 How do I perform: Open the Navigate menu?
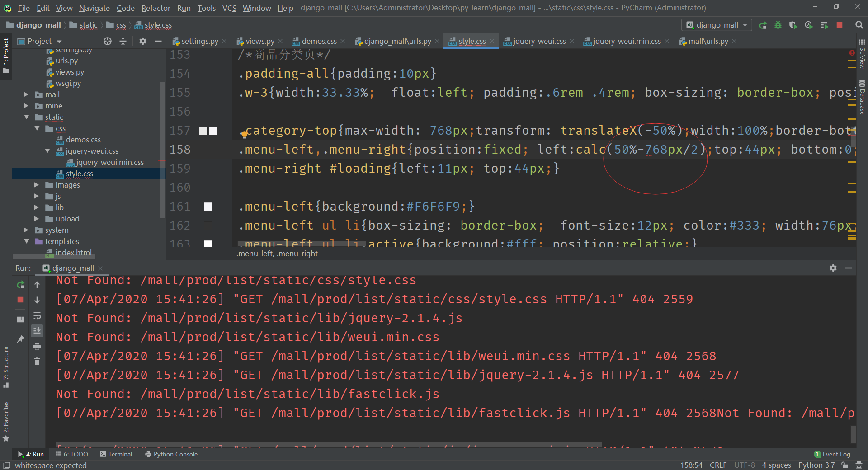[94, 8]
